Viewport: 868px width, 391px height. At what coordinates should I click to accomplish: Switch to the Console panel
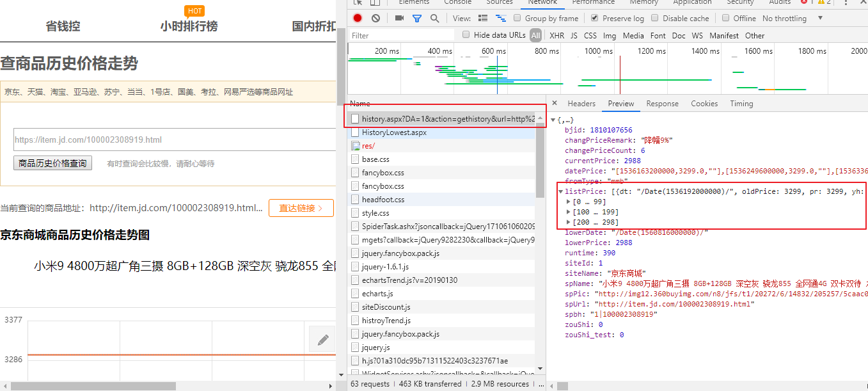(x=458, y=3)
